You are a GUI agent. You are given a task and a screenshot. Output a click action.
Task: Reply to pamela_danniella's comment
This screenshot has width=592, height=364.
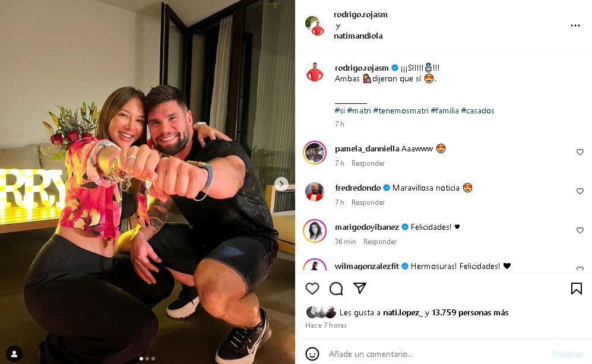(x=368, y=163)
